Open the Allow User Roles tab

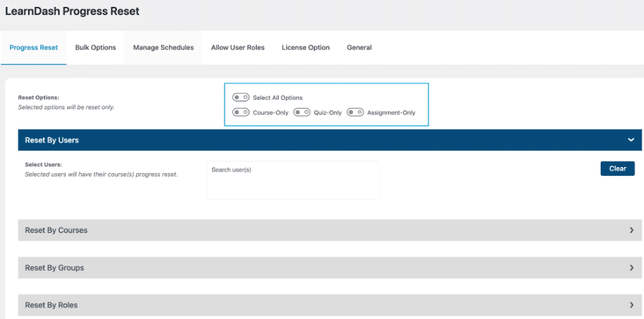(238, 47)
